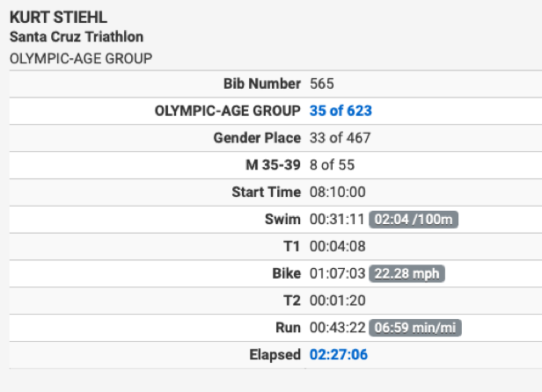Image resolution: width=542 pixels, height=392 pixels.
Task: Click the 02:04 /100m swim pace badge
Action: [414, 220]
